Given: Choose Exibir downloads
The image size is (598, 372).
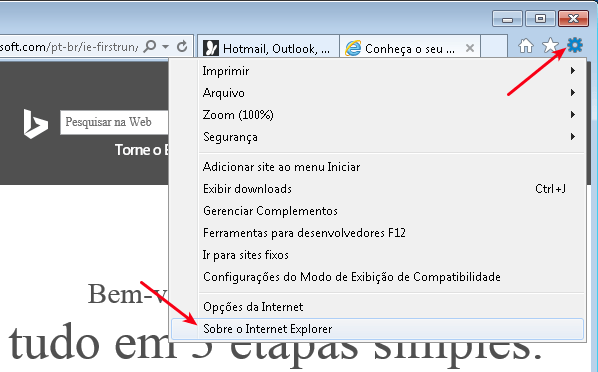Looking at the screenshot, I should [377, 189].
